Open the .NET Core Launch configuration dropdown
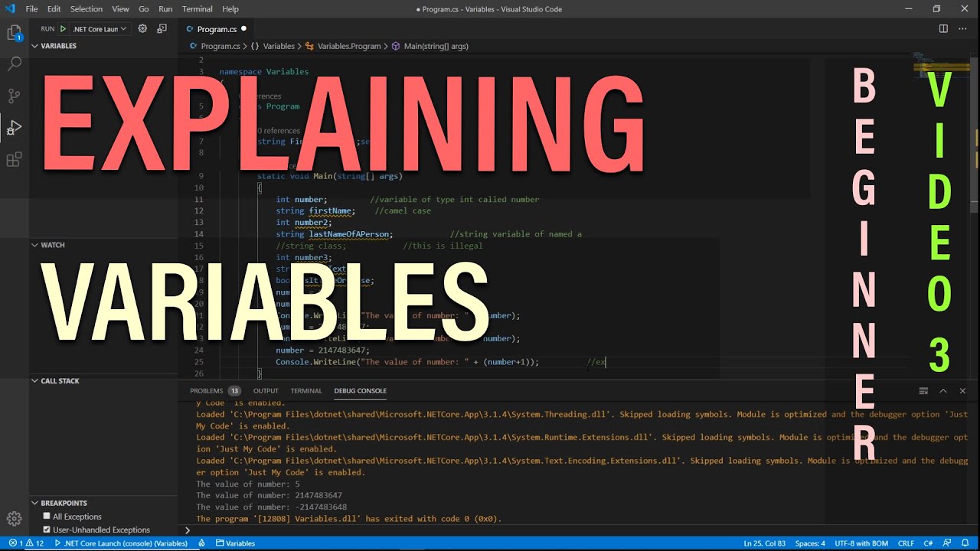The width and height of the screenshot is (980, 551). coord(100,29)
